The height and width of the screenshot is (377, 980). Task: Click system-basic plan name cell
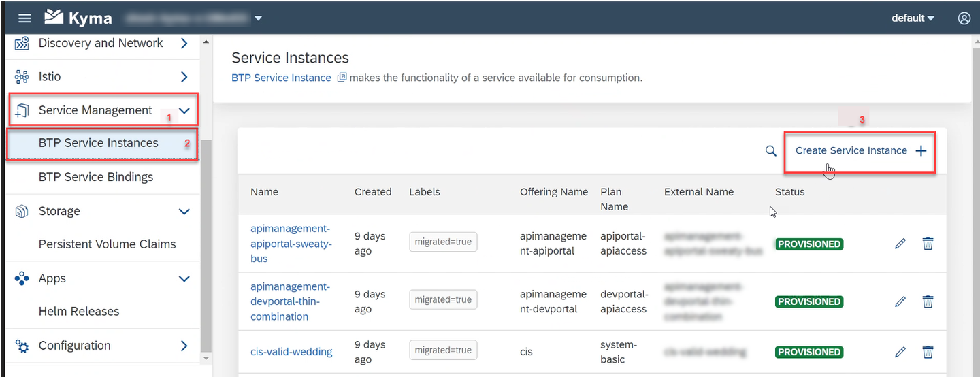tap(619, 352)
